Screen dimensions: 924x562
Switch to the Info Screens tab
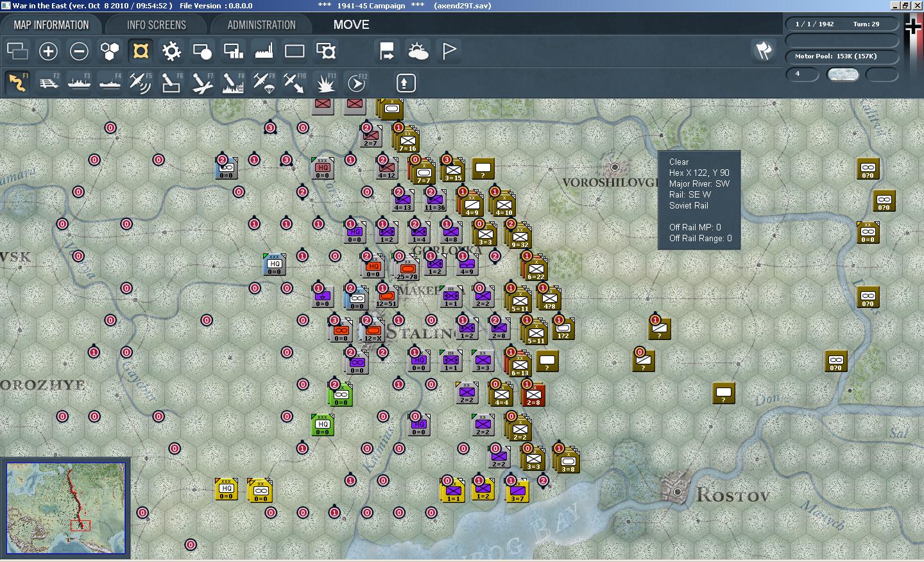point(156,25)
